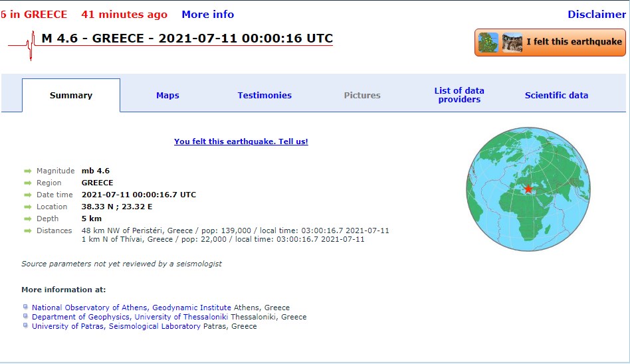Open the List of data providers tab
Screen dimensions: 630x364
click(459, 95)
